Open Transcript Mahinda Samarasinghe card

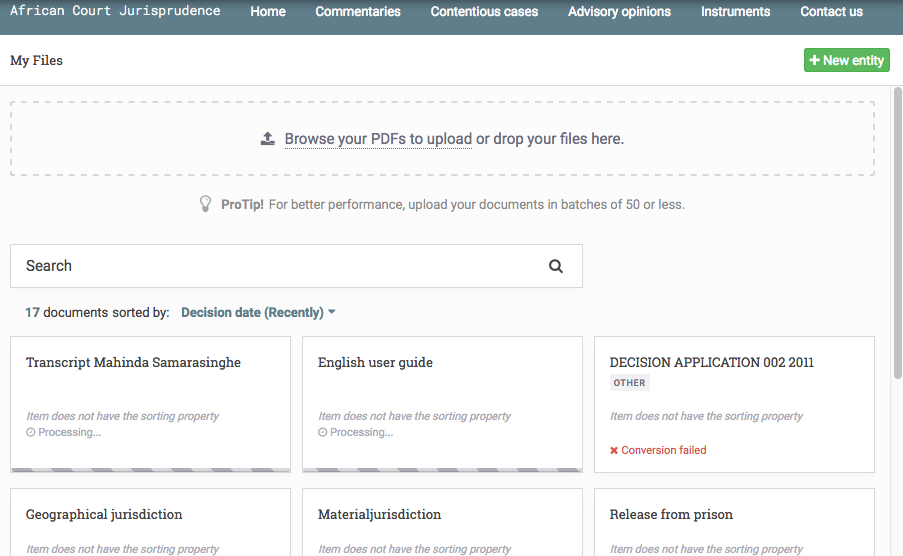tap(150, 404)
